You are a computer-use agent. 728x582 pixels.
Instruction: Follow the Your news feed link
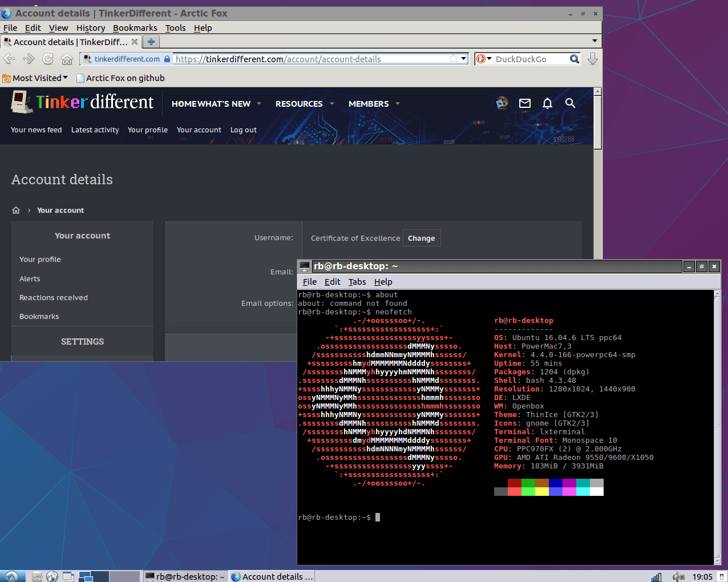[x=37, y=130]
